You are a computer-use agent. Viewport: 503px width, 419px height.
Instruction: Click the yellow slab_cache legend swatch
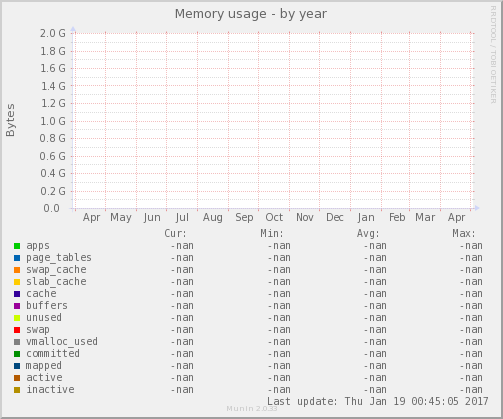pos(17,282)
